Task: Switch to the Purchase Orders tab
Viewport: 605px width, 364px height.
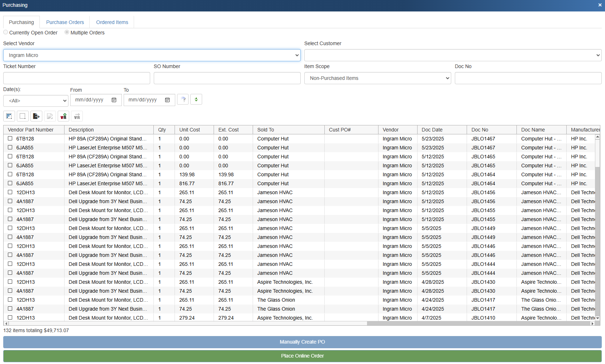Action: (x=65, y=22)
